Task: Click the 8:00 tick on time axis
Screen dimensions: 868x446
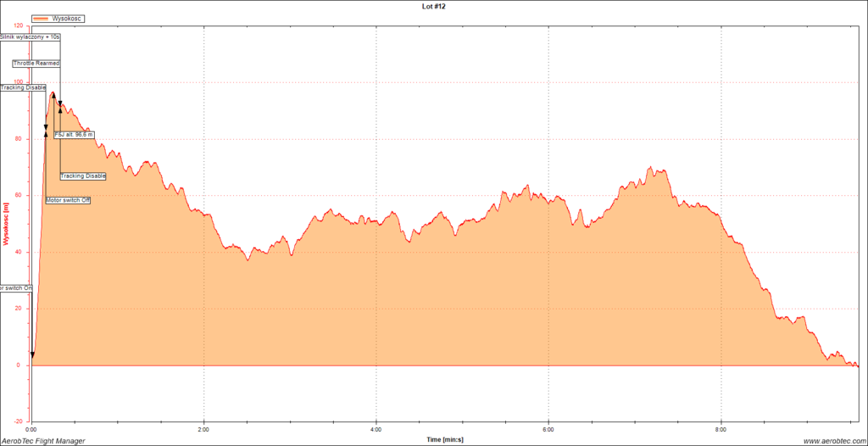Action: (x=721, y=428)
